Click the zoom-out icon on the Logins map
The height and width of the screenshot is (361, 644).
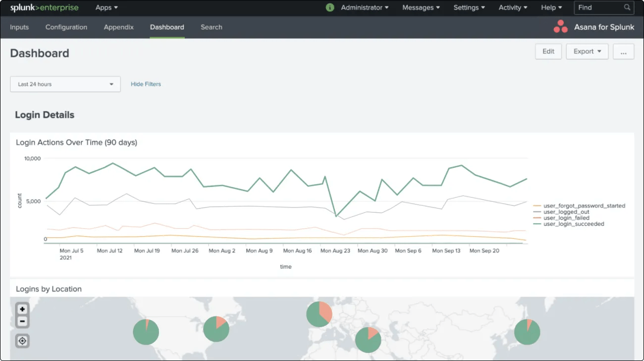(22, 321)
